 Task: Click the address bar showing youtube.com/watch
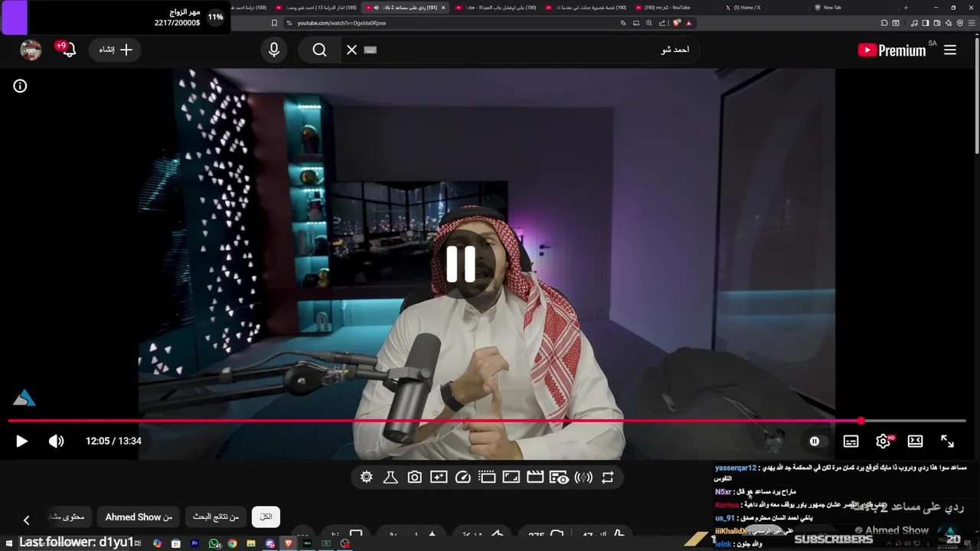pos(459,23)
